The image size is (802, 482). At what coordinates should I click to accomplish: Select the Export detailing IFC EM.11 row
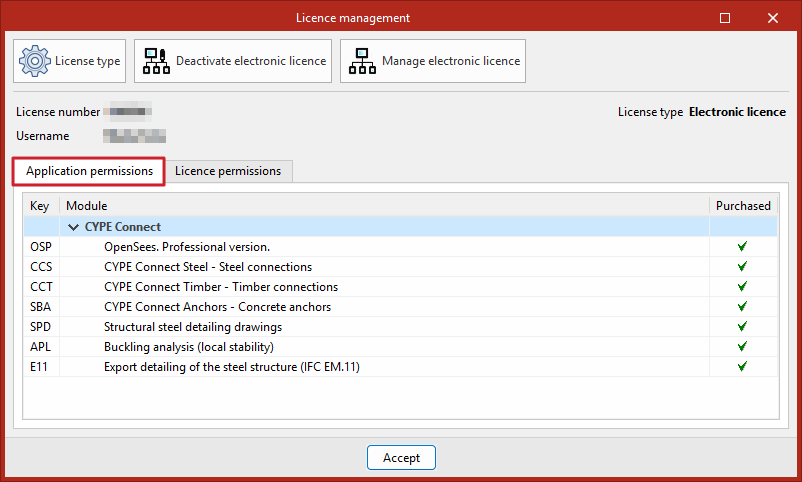click(400, 366)
